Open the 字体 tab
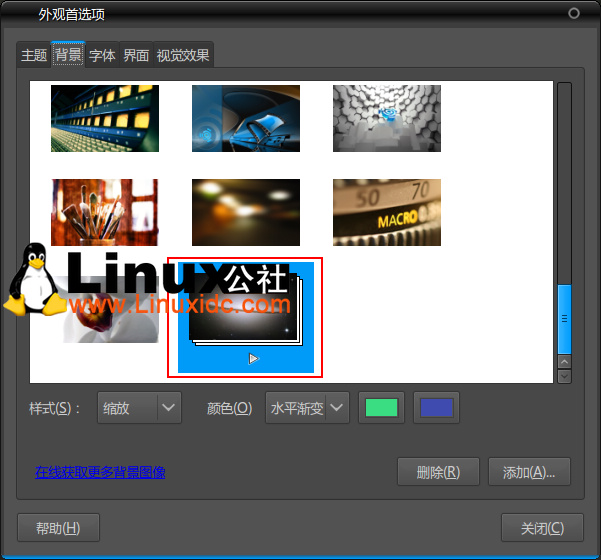The height and width of the screenshot is (560, 601). click(x=102, y=56)
